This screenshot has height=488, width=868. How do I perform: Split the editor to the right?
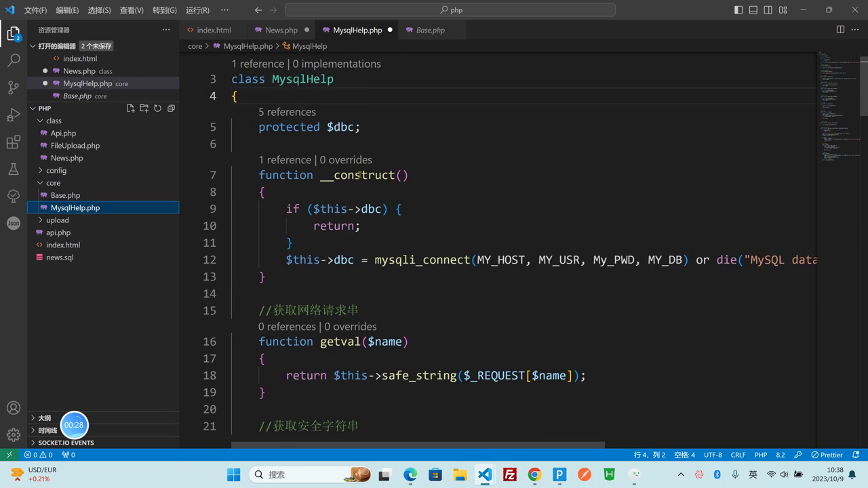coord(840,30)
